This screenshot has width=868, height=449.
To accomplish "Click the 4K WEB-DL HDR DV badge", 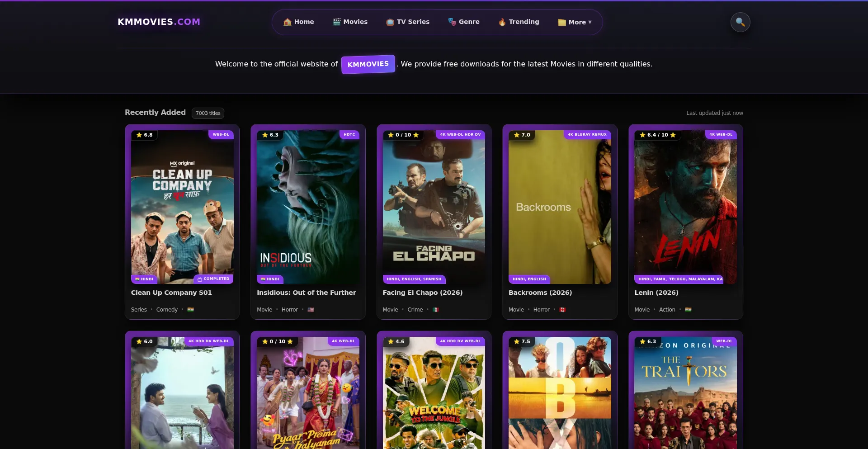I will click(460, 134).
